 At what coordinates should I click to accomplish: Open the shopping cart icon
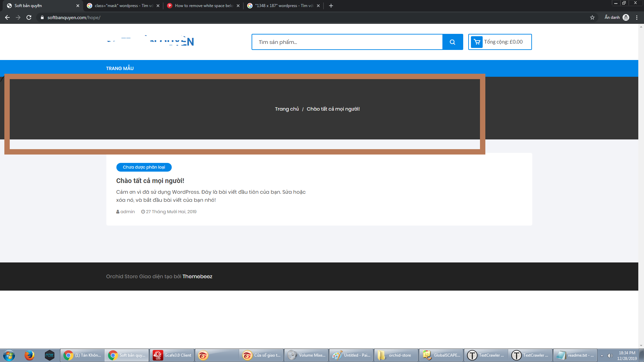point(477,42)
